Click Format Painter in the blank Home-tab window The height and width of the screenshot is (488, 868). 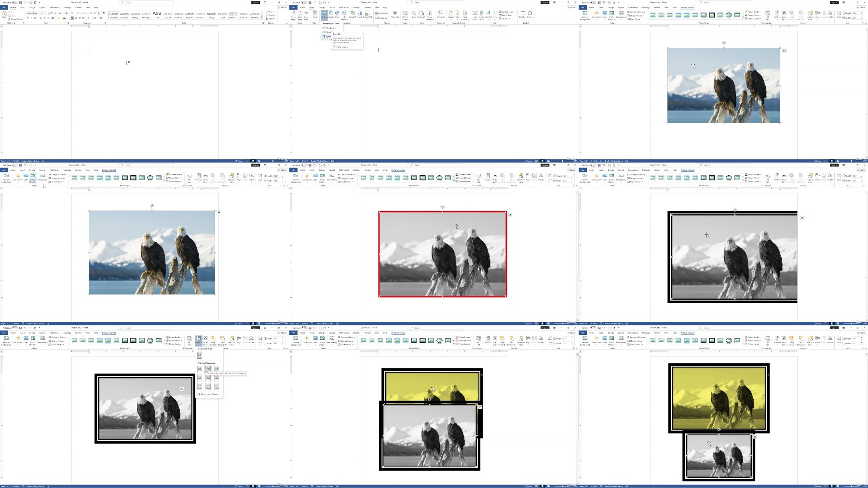tap(16, 19)
